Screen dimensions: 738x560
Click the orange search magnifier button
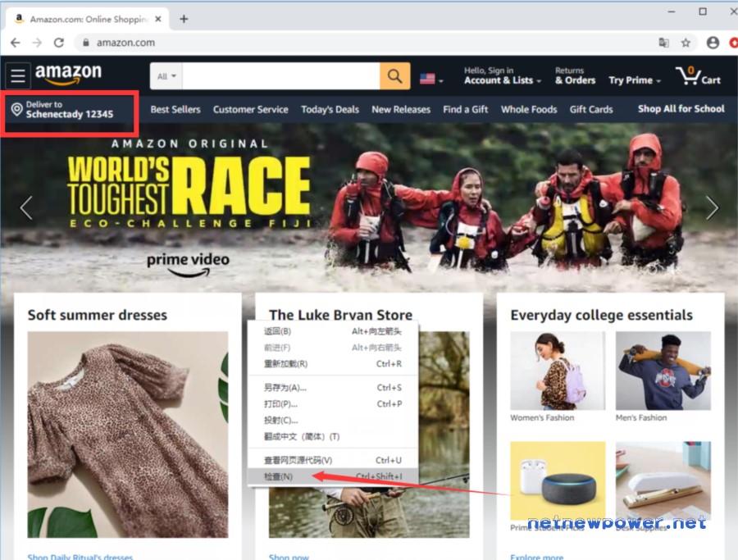[x=394, y=75]
